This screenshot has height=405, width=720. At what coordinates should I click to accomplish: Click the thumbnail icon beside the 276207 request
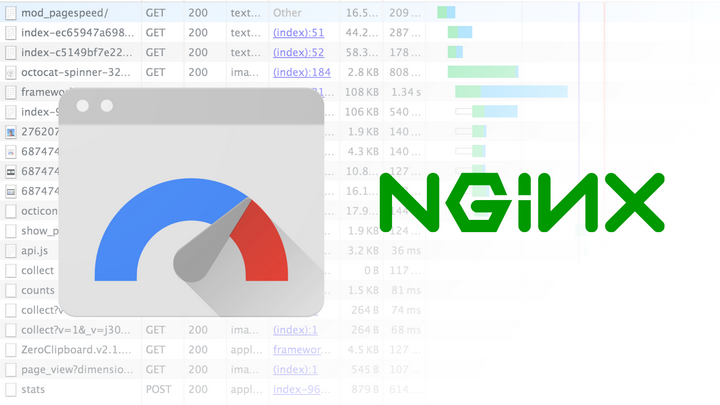point(10,131)
